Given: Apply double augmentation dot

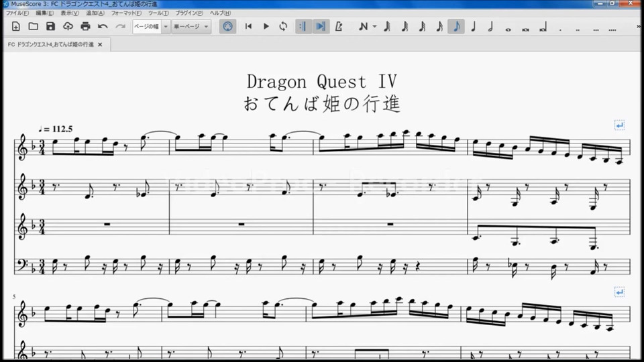Looking at the screenshot, I should click(x=578, y=29).
